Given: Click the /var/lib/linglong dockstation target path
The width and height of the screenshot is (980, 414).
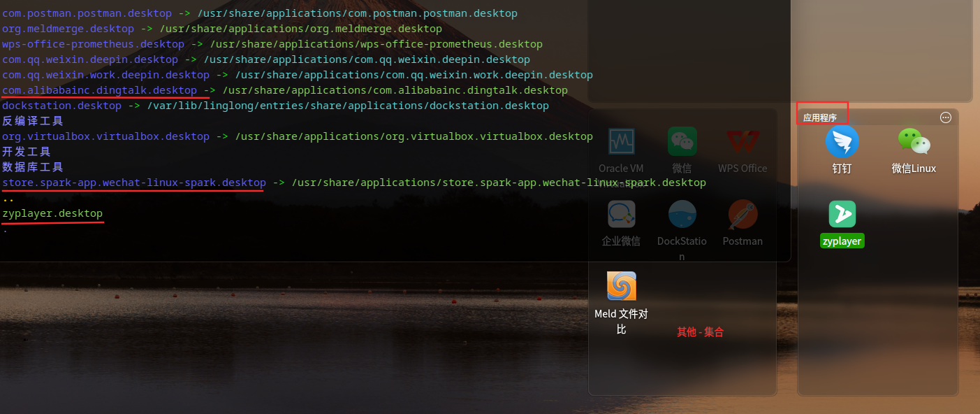Looking at the screenshot, I should pos(348,106).
